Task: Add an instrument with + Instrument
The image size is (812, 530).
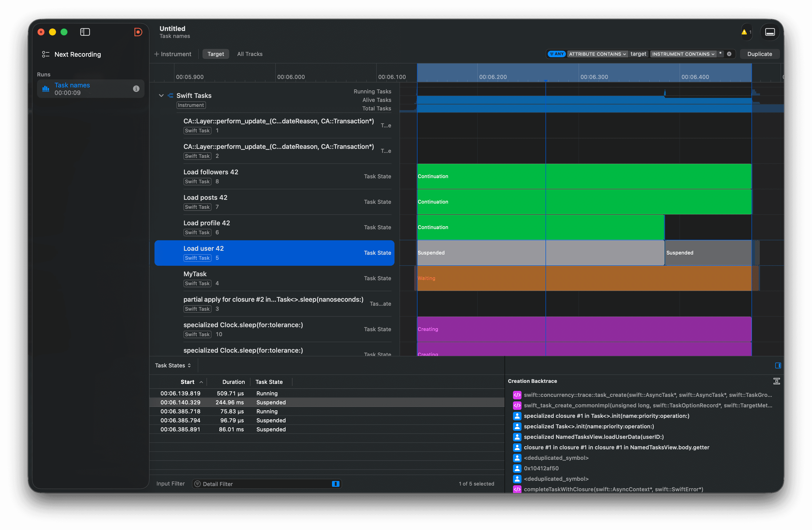Action: tap(173, 54)
